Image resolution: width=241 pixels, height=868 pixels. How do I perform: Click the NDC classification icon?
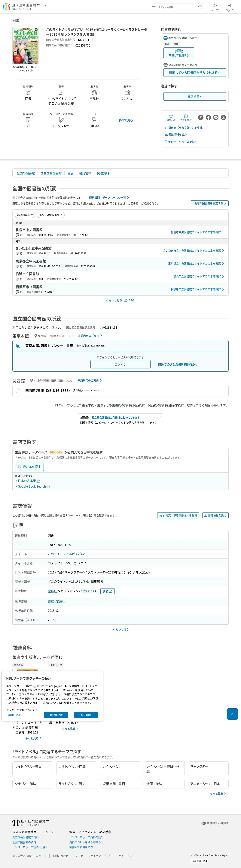(94, 120)
